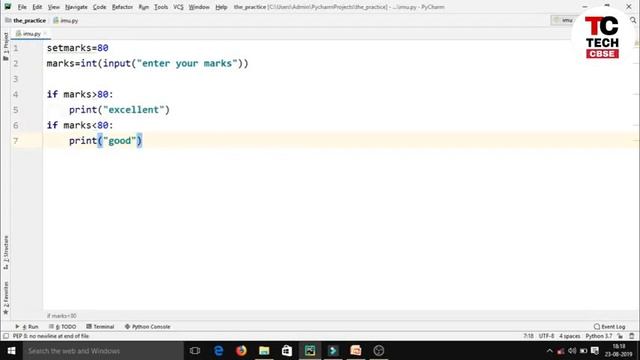Click the 'Search the web and Windows' box
The width and height of the screenshot is (640, 360).
click(x=103, y=351)
